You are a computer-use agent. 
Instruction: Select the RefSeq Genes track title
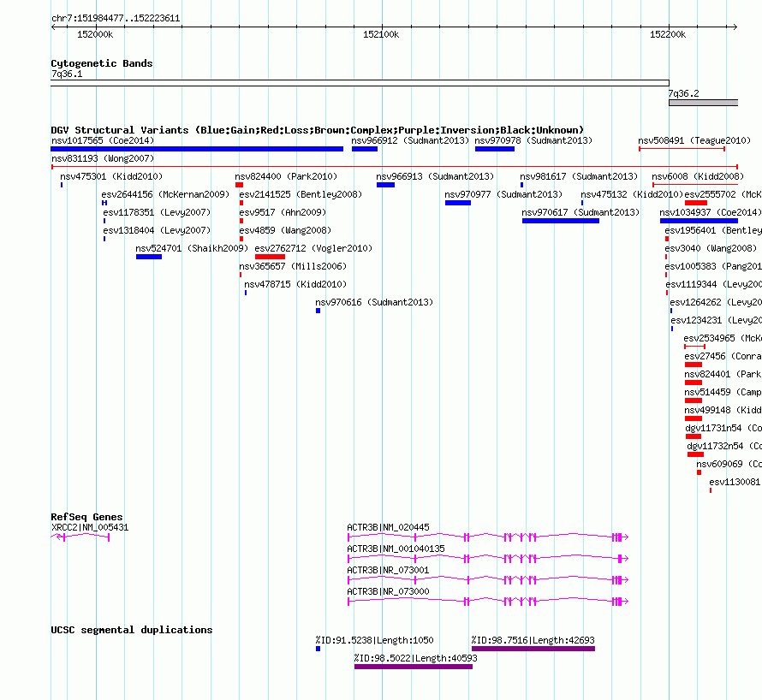pyautogui.click(x=87, y=517)
